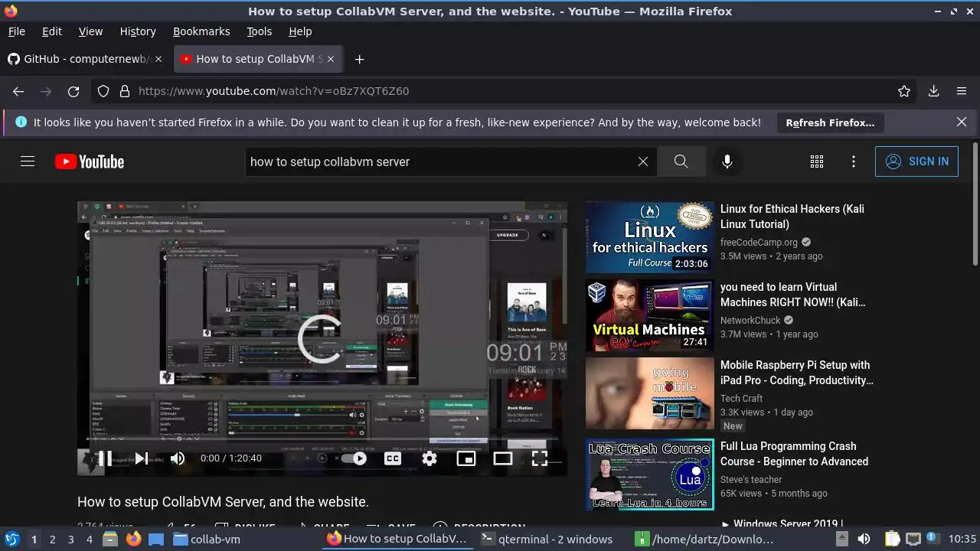Open the Help menu

pyautogui.click(x=300, y=31)
